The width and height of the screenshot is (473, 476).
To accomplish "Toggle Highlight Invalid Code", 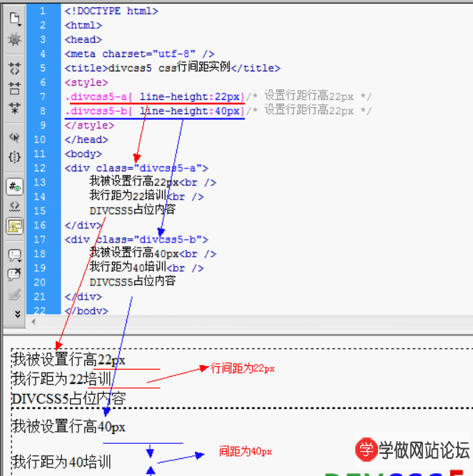I will coord(14,207).
